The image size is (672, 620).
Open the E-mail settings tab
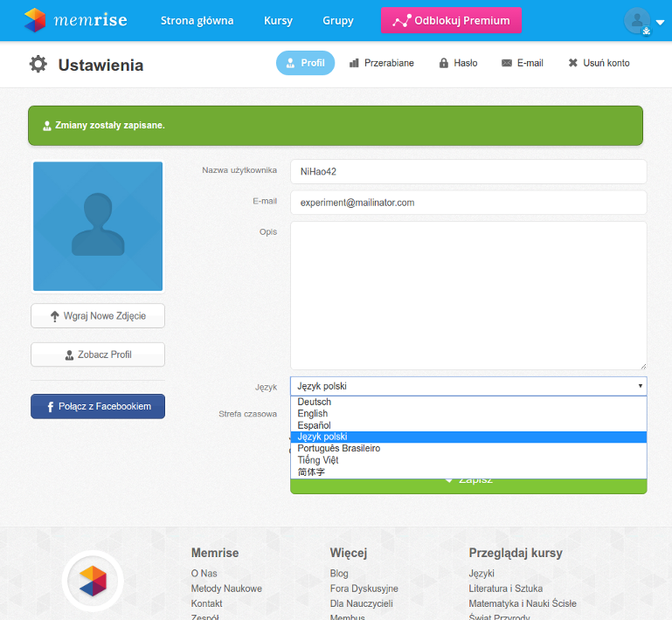pos(523,63)
